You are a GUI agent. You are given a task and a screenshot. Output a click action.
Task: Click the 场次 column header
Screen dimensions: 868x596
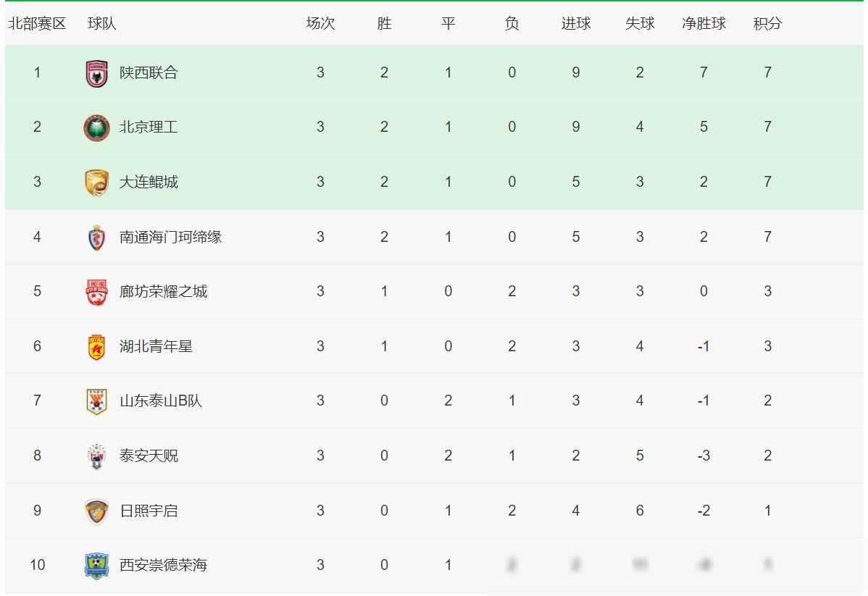pos(320,23)
